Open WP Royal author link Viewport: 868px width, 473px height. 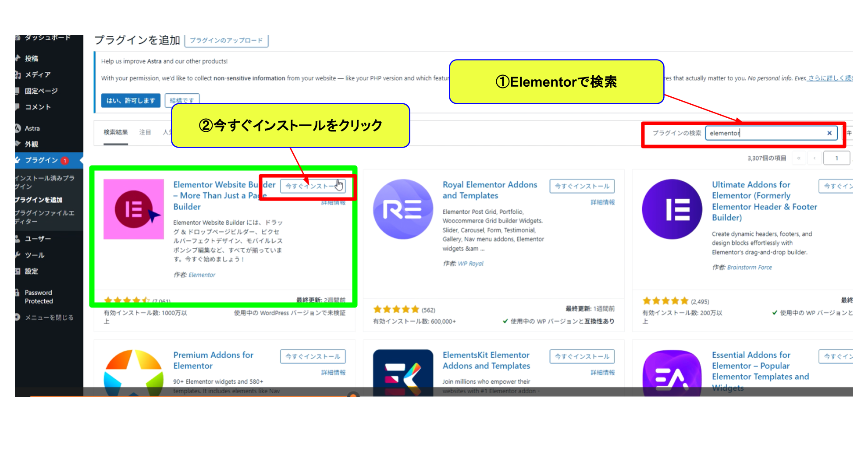click(x=470, y=264)
